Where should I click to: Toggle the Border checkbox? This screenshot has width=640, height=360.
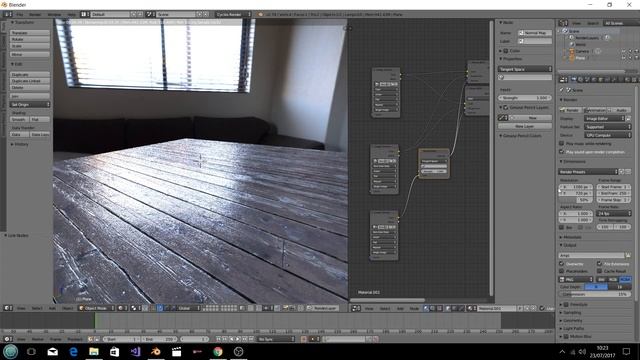click(562, 227)
